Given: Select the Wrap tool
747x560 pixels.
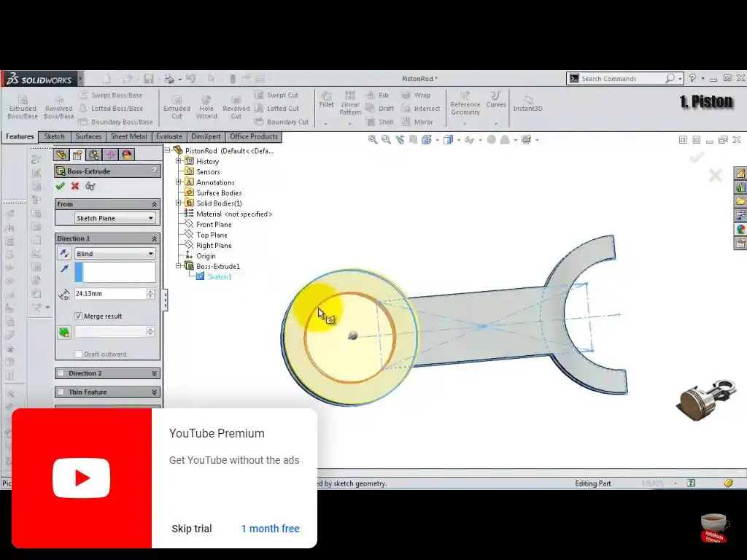Looking at the screenshot, I should click(x=416, y=96).
